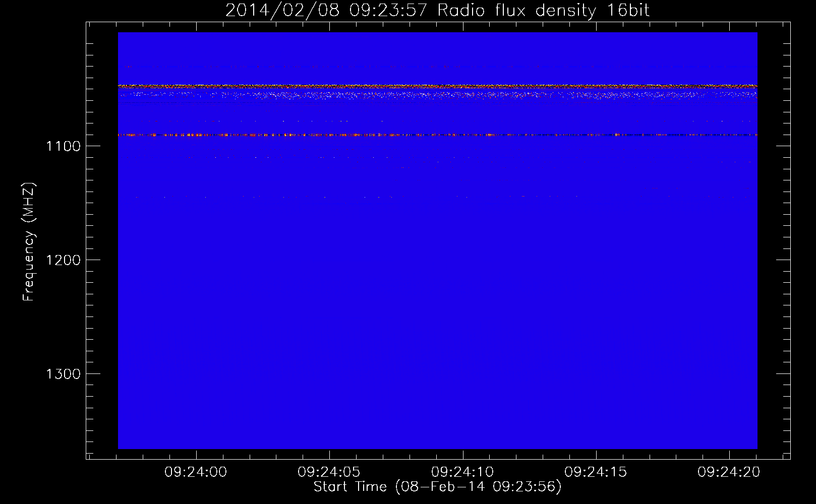Click the 09:24:00 time tick label

click(x=196, y=472)
